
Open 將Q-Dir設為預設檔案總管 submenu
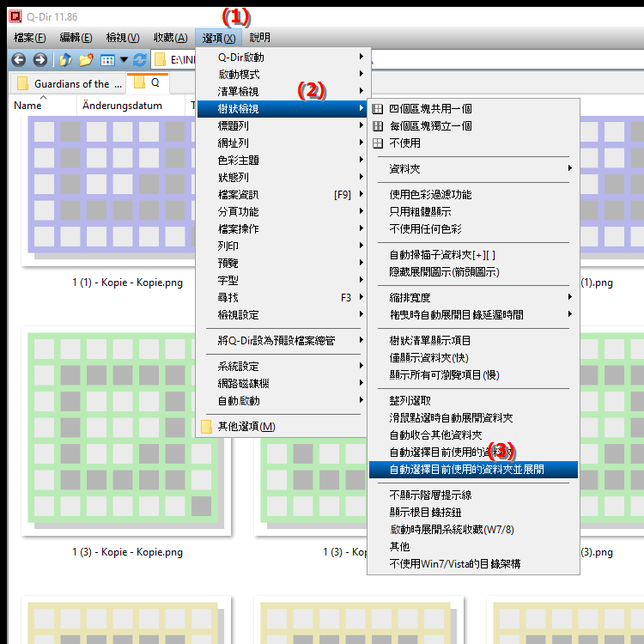coord(283,341)
